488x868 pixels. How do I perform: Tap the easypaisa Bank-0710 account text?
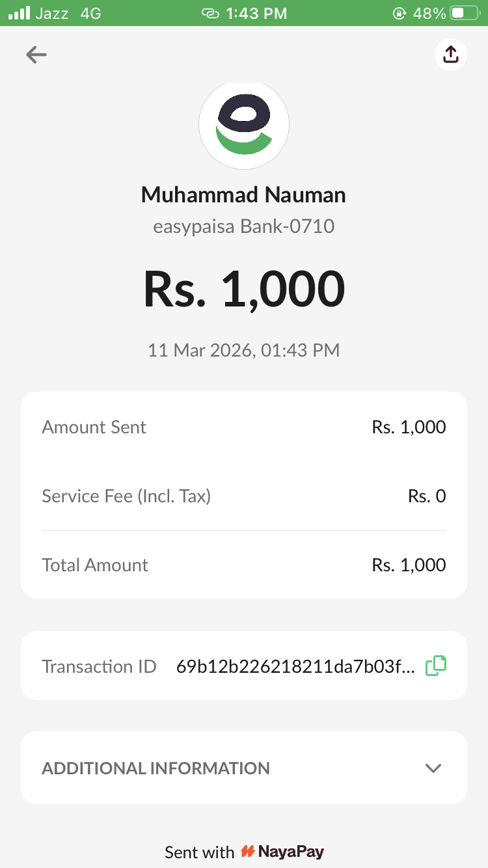pyautogui.click(x=244, y=226)
